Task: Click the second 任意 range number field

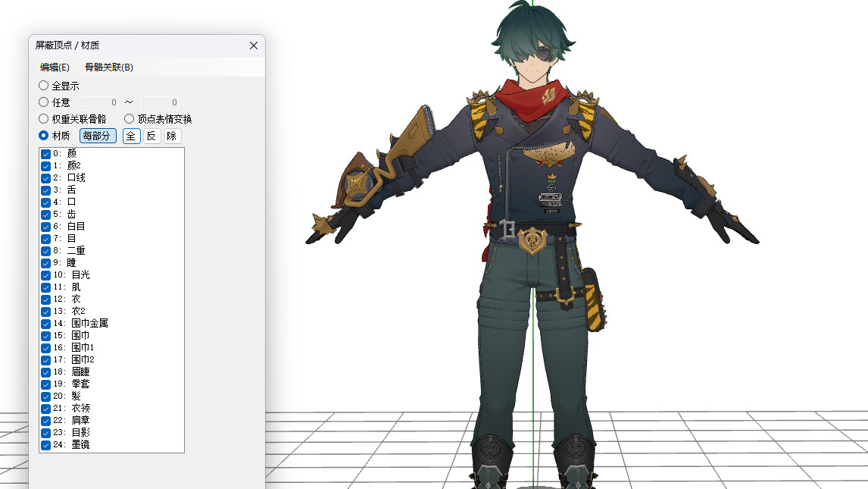Action: coord(160,102)
